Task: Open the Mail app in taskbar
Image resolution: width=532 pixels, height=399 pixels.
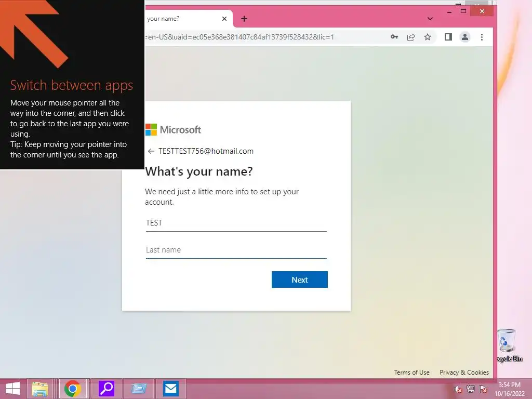Action: [170, 389]
